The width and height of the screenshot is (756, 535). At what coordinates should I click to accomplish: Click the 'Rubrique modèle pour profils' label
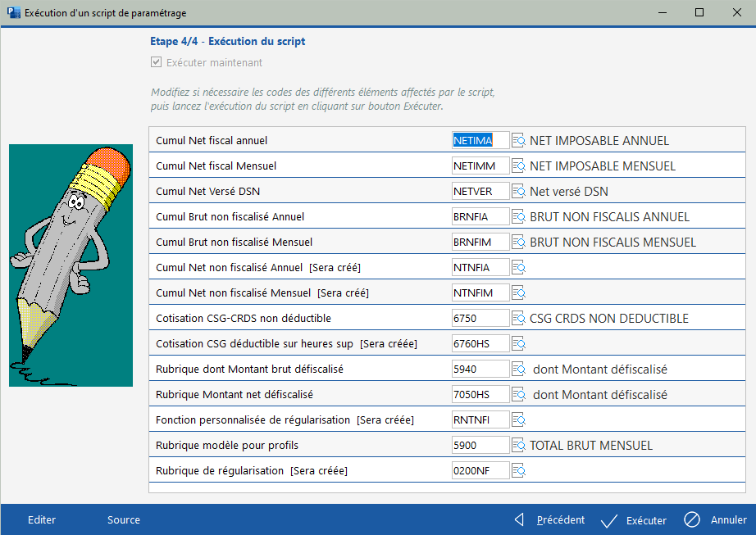tap(227, 446)
